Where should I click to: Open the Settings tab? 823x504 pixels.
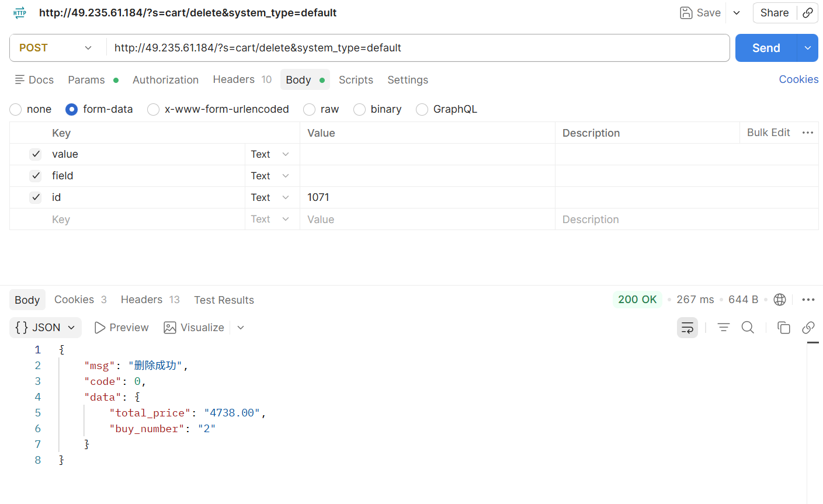point(408,80)
